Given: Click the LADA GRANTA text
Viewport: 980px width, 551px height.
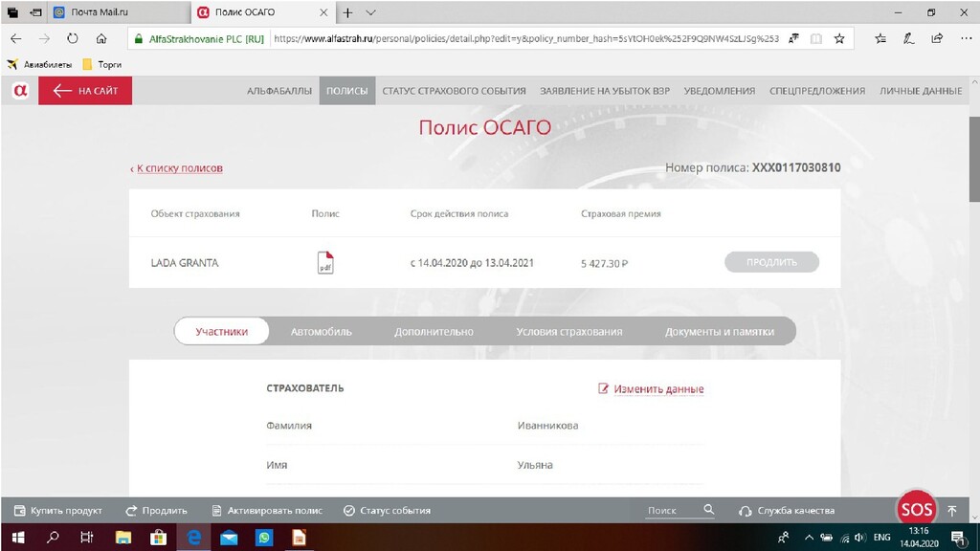Looking at the screenshot, I should [x=185, y=263].
